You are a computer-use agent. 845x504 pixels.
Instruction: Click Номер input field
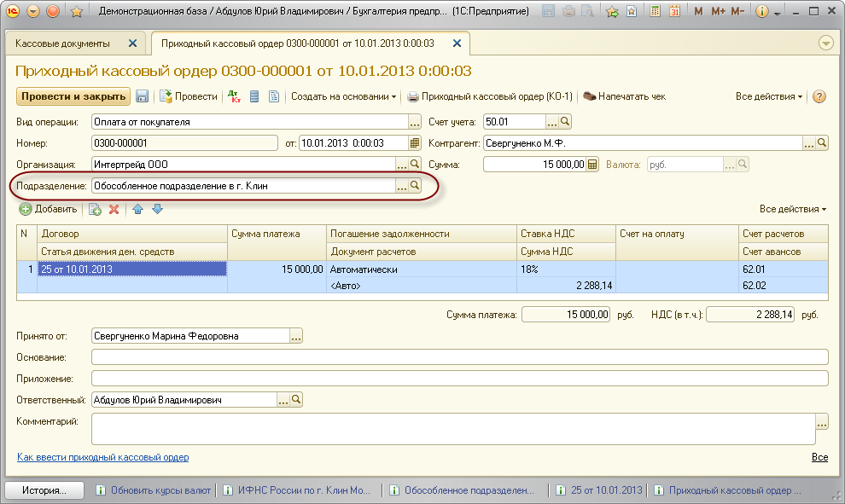pyautogui.click(x=185, y=143)
